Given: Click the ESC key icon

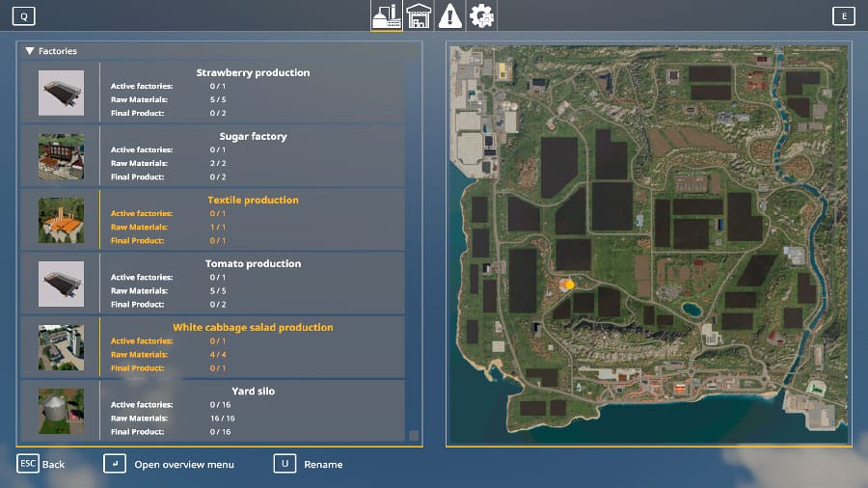Looking at the screenshot, I should pos(28,464).
